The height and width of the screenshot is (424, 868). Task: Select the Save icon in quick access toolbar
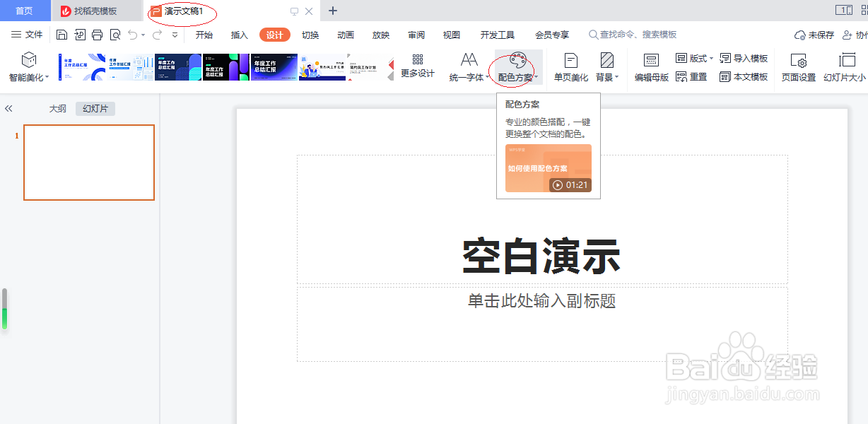[61, 34]
